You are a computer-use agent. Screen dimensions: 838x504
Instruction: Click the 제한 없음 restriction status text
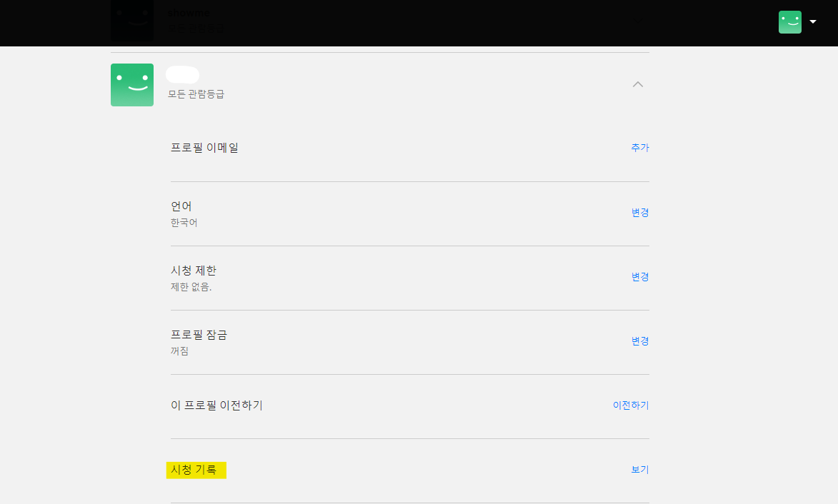tap(191, 287)
